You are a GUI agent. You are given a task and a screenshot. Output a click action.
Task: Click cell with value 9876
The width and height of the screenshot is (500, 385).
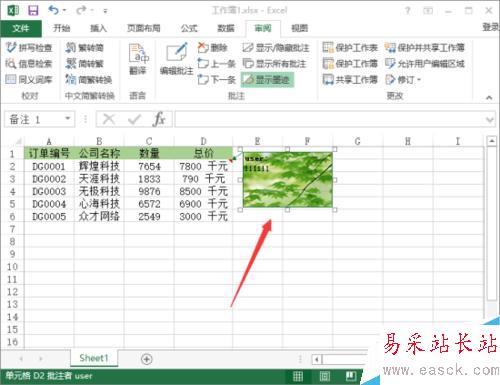point(149,191)
